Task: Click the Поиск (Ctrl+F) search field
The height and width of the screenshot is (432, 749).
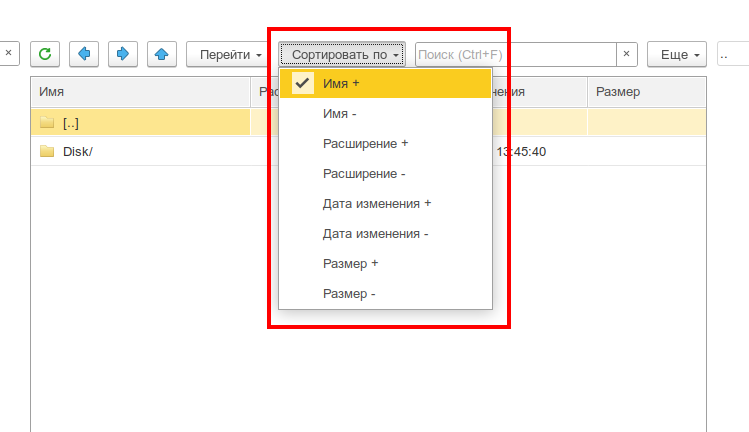Action: coord(516,54)
